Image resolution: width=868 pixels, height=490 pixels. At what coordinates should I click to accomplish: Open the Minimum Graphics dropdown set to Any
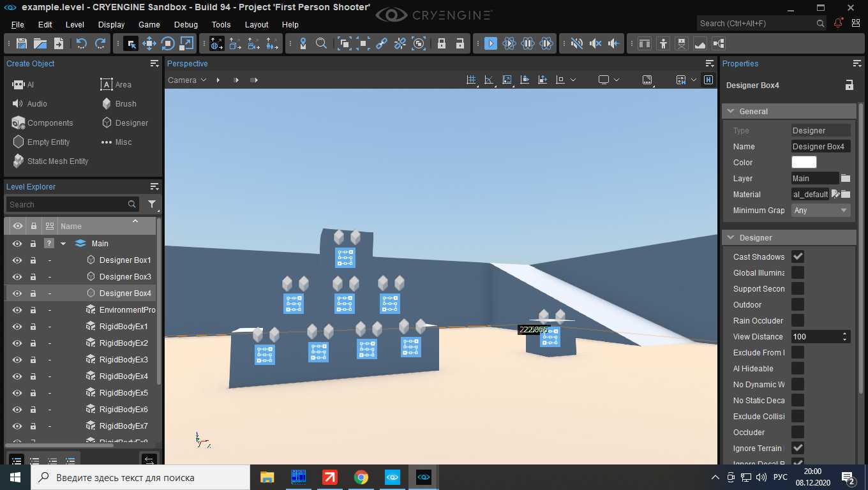(x=821, y=210)
